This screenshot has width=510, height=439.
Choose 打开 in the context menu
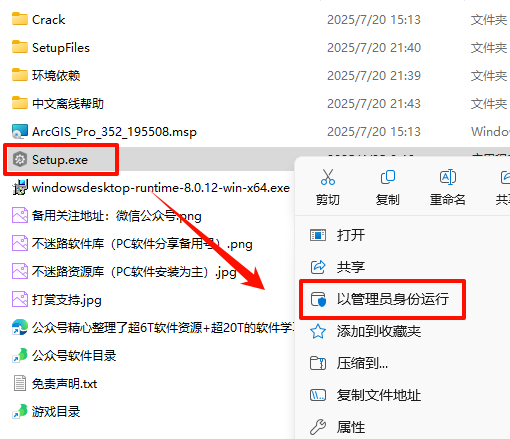pyautogui.click(x=351, y=235)
